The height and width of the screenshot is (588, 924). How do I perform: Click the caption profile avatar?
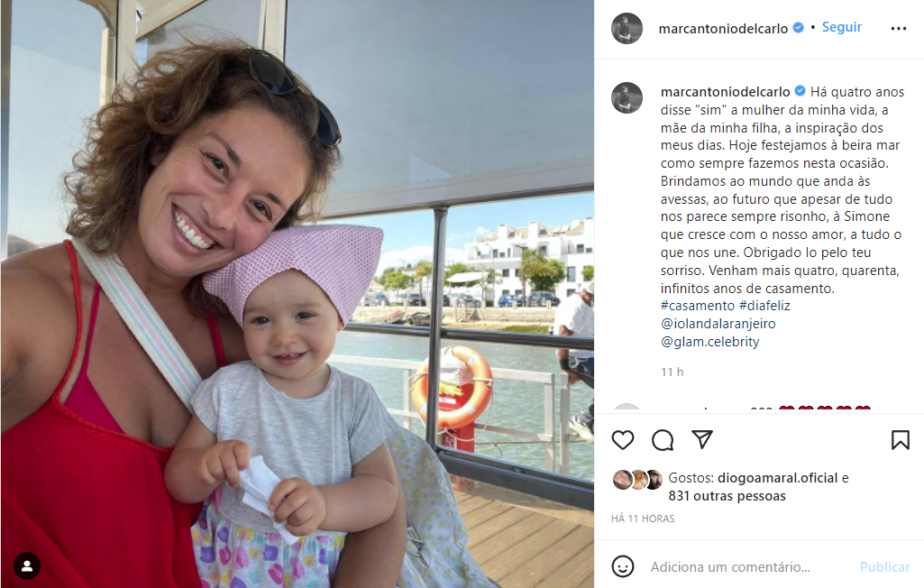tap(627, 97)
